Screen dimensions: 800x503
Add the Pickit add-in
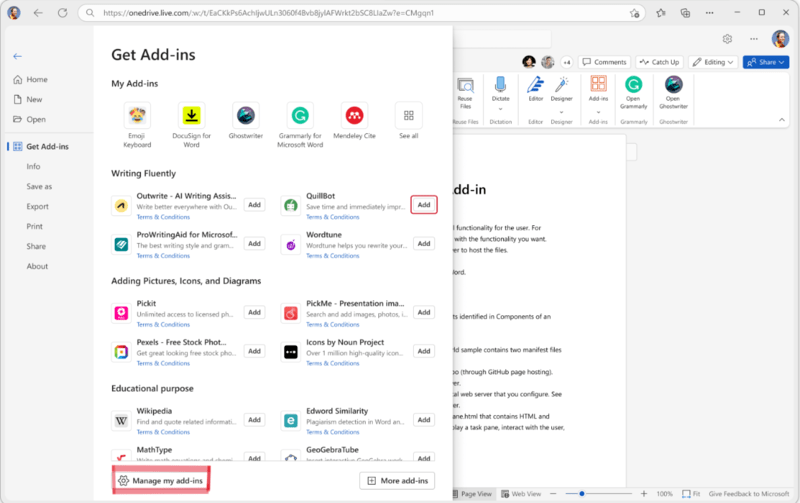[x=255, y=312]
